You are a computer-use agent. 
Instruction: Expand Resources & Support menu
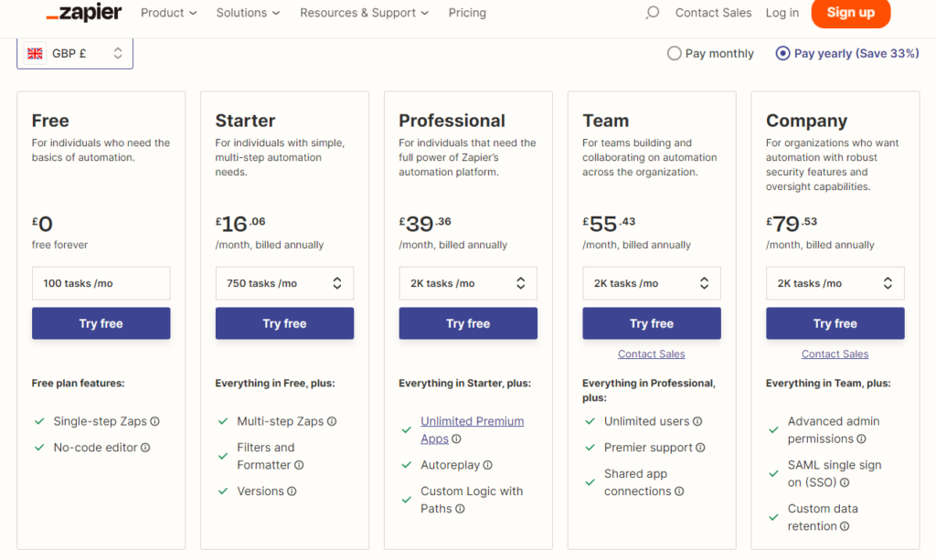[364, 13]
